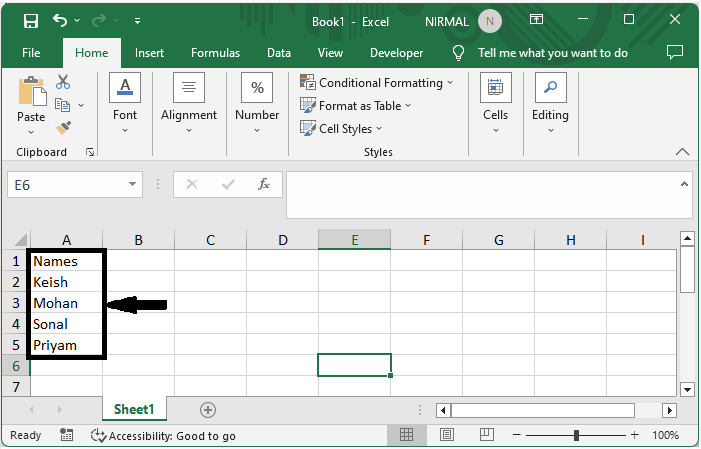Expand the Number group
The image size is (701, 449).
point(257,103)
